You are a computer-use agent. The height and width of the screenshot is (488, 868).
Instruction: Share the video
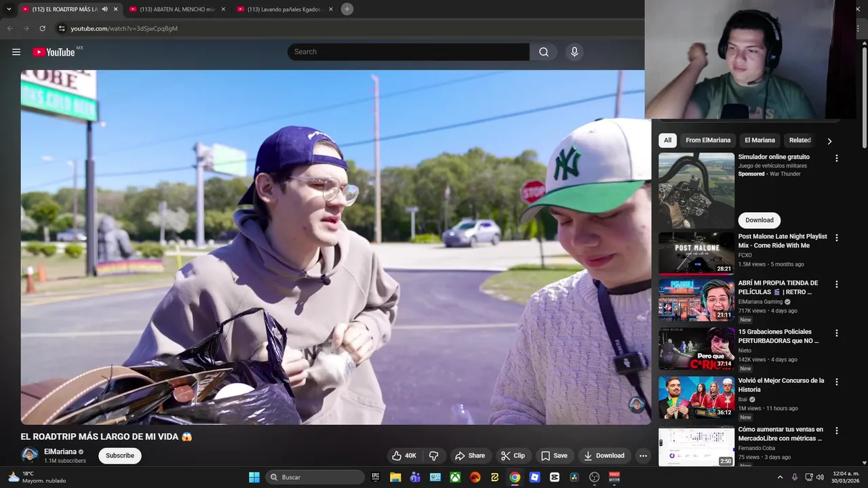470,455
